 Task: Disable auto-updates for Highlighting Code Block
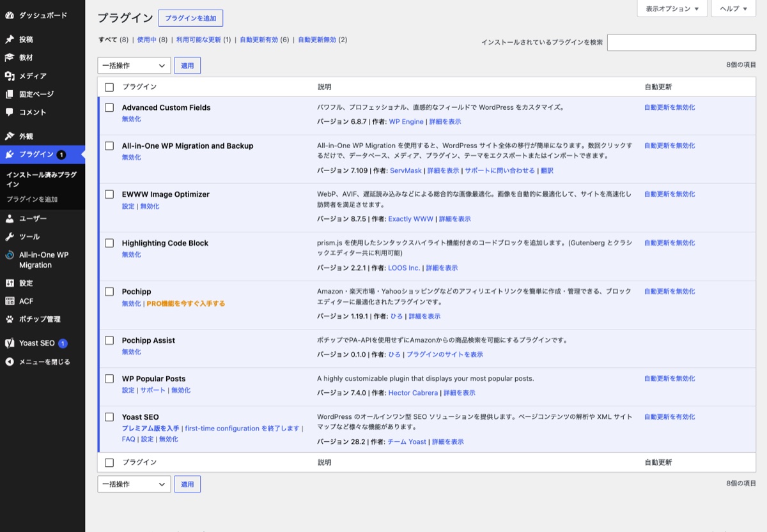point(670,243)
